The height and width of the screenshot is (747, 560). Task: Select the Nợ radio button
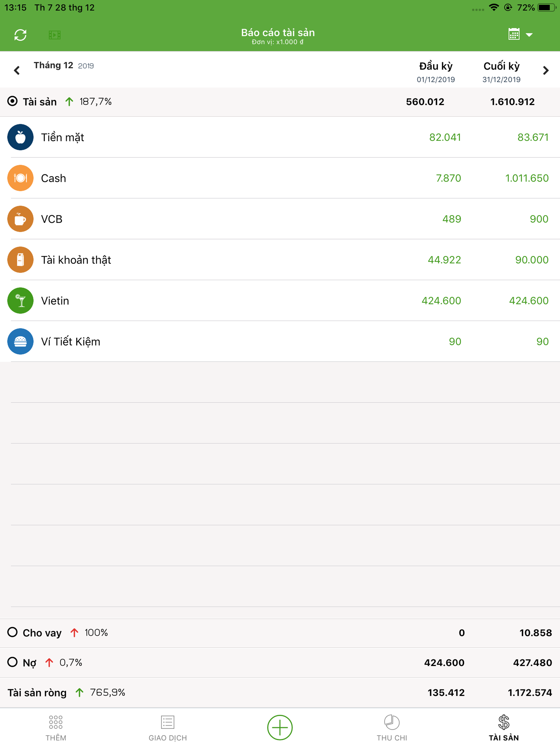(x=13, y=662)
